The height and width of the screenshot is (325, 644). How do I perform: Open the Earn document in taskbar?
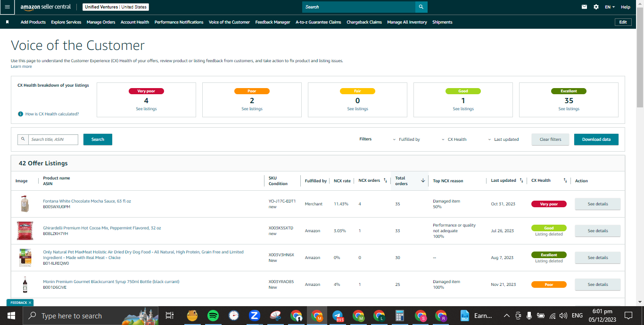476,316
